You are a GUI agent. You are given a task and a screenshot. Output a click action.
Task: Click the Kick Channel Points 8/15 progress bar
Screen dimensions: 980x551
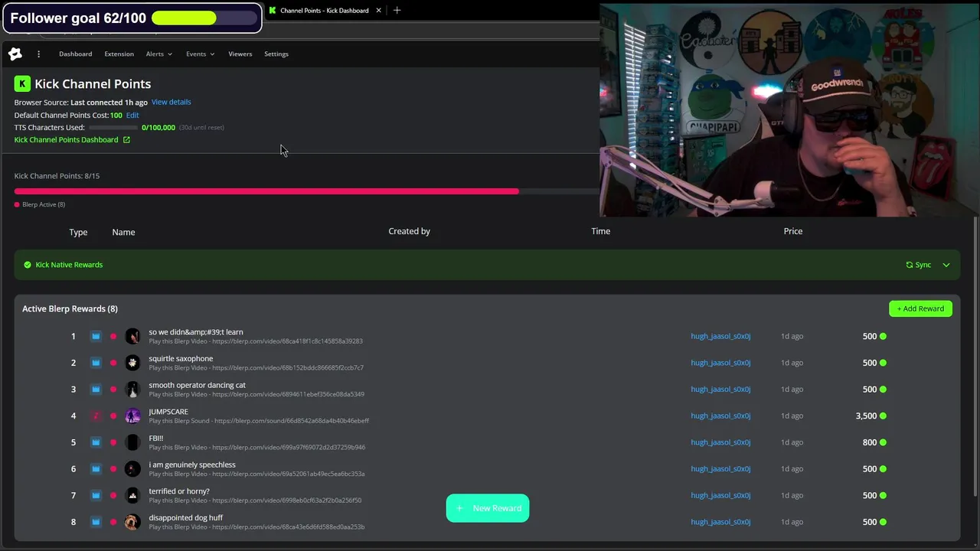tap(306, 191)
